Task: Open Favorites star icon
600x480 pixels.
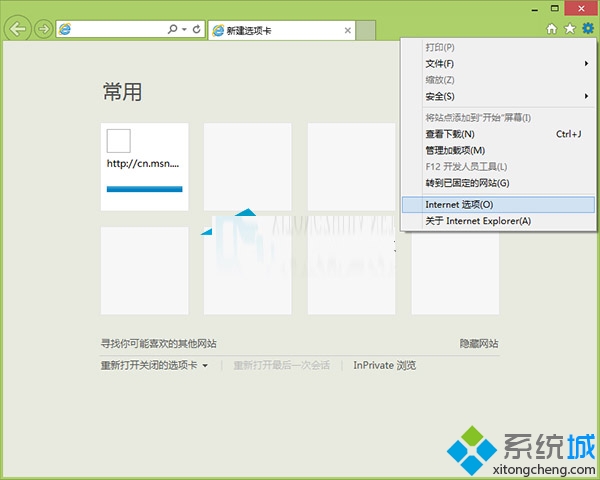Action: [x=569, y=29]
